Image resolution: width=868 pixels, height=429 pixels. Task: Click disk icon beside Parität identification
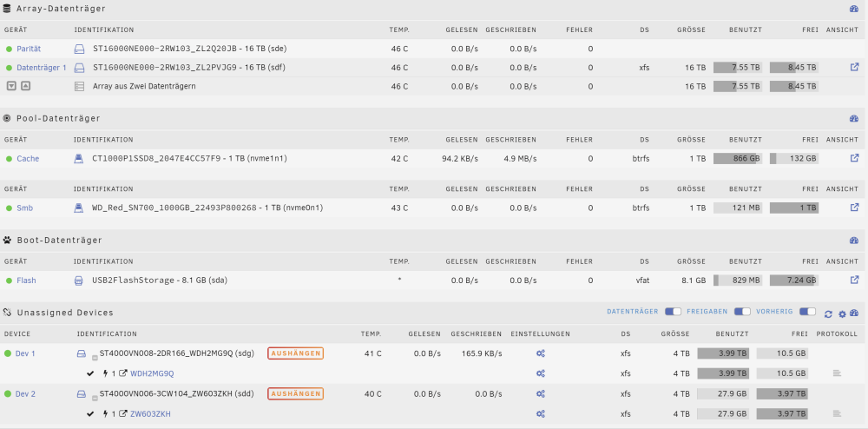coord(79,49)
